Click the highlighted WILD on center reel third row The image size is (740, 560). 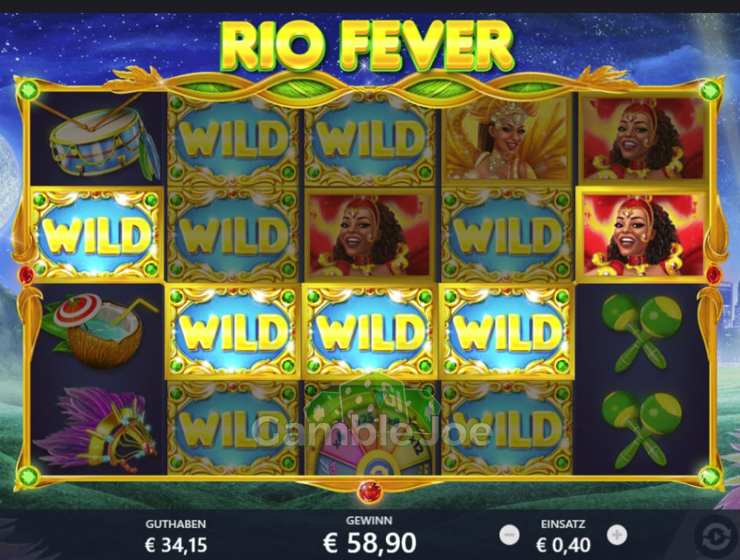(x=369, y=331)
